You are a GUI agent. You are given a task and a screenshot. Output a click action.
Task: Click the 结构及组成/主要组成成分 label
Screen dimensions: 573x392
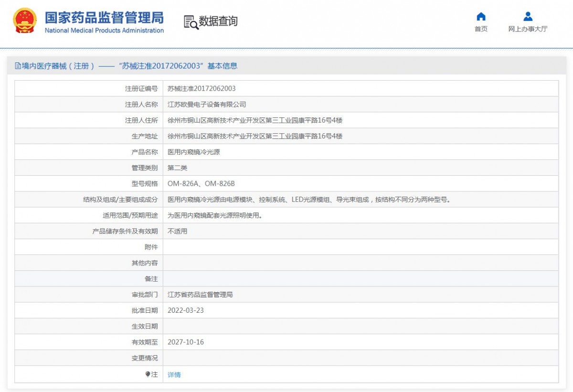[120, 200]
